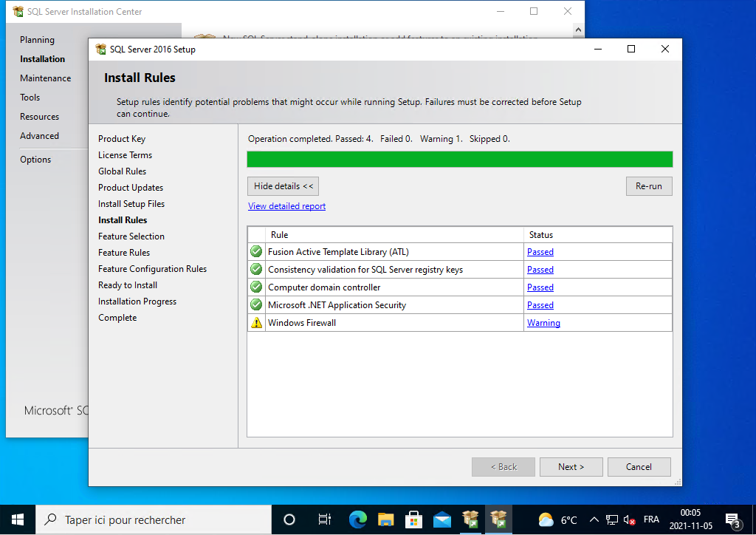This screenshot has height=535, width=756.
Task: Open Microsoft Edge from the taskbar
Action: [x=358, y=519]
